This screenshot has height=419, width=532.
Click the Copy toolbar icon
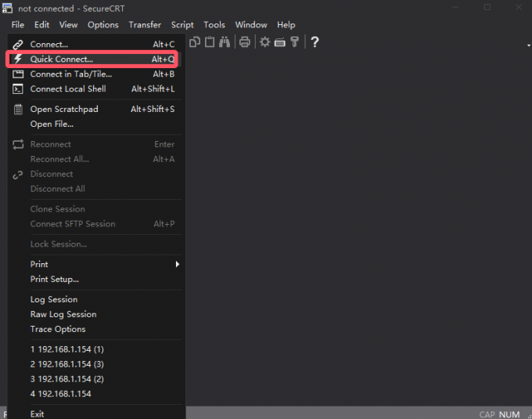[195, 42]
